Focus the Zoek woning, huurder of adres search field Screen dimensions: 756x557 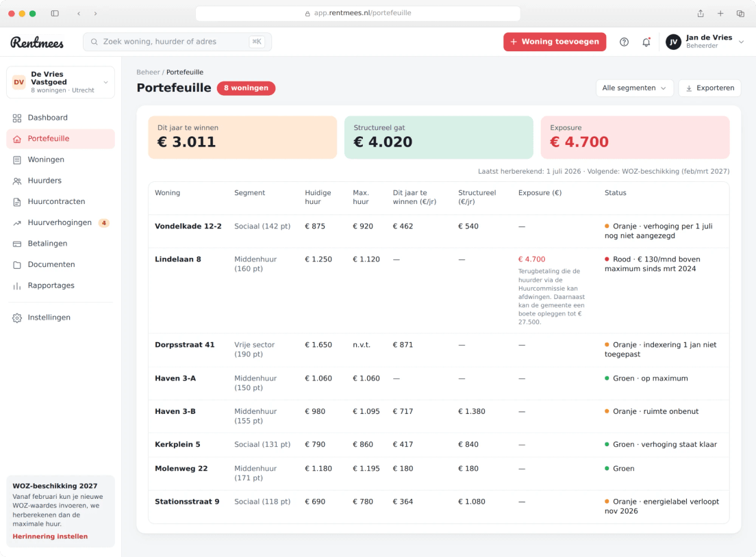tap(177, 42)
